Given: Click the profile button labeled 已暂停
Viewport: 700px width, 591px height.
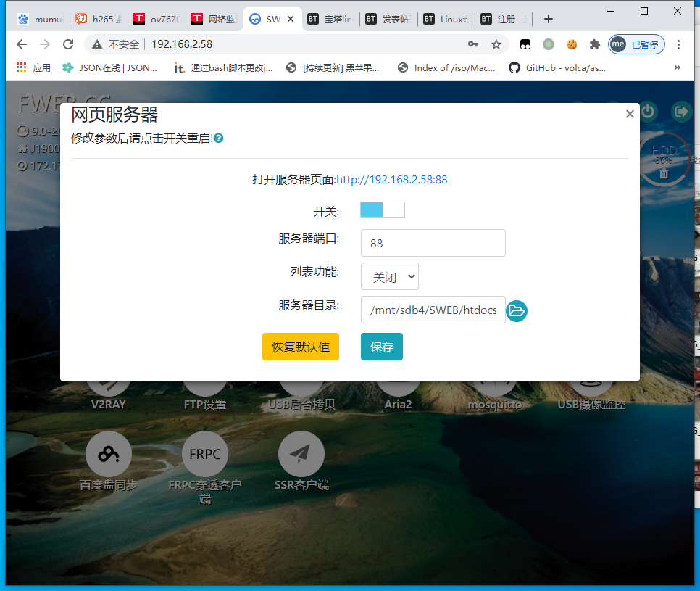Looking at the screenshot, I should click(637, 44).
